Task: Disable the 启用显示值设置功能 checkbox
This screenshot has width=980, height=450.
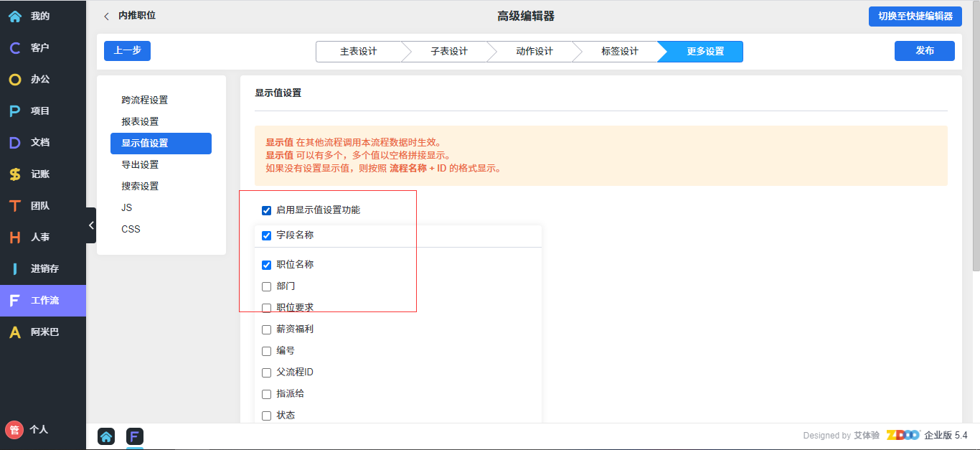Action: pyautogui.click(x=267, y=210)
